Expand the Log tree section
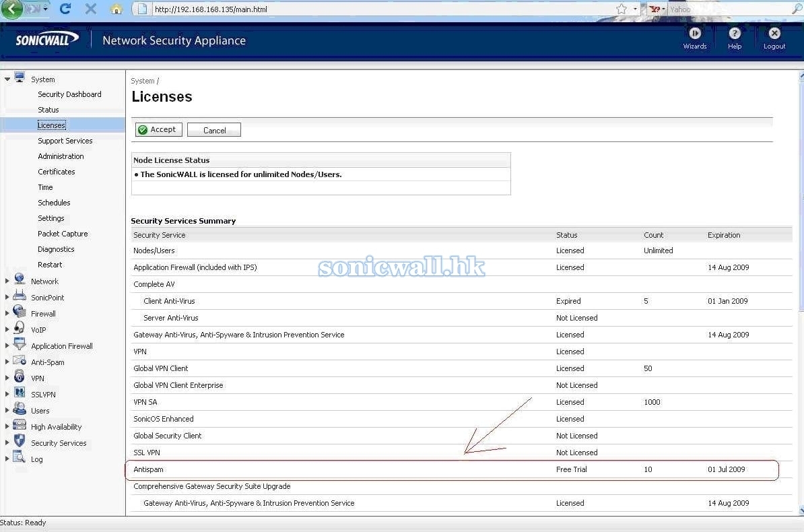The width and height of the screenshot is (804, 532). tap(7, 459)
